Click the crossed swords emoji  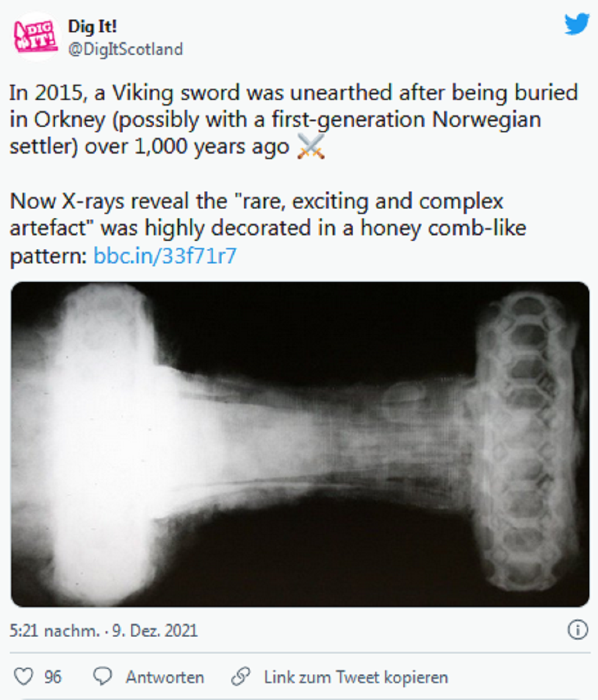click(311, 148)
